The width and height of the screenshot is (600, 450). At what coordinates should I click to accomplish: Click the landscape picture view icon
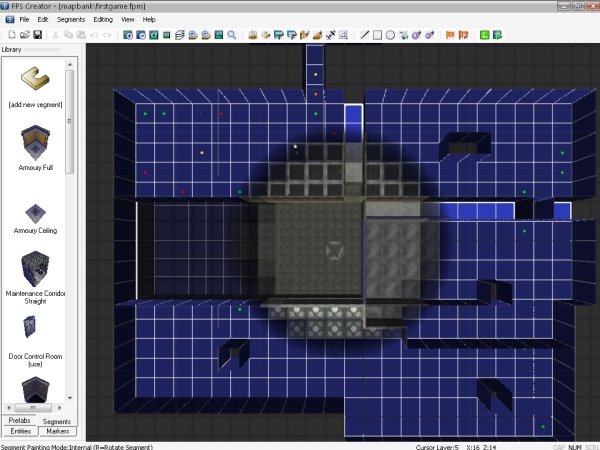[x=218, y=35]
